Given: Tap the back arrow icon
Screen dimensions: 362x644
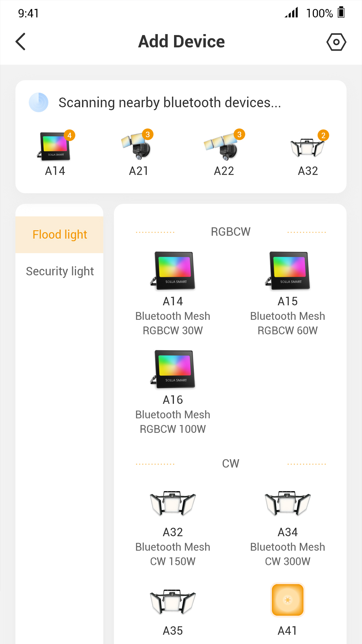Looking at the screenshot, I should tap(21, 42).
